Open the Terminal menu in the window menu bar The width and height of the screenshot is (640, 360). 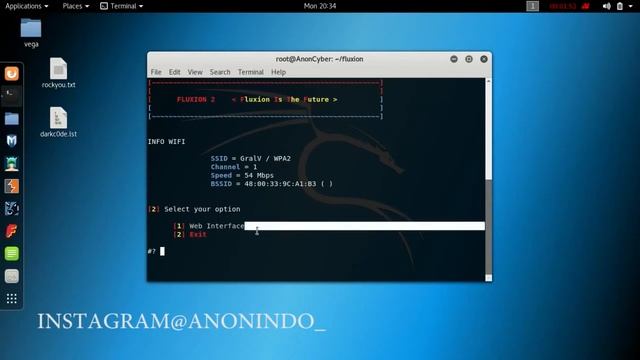251,72
